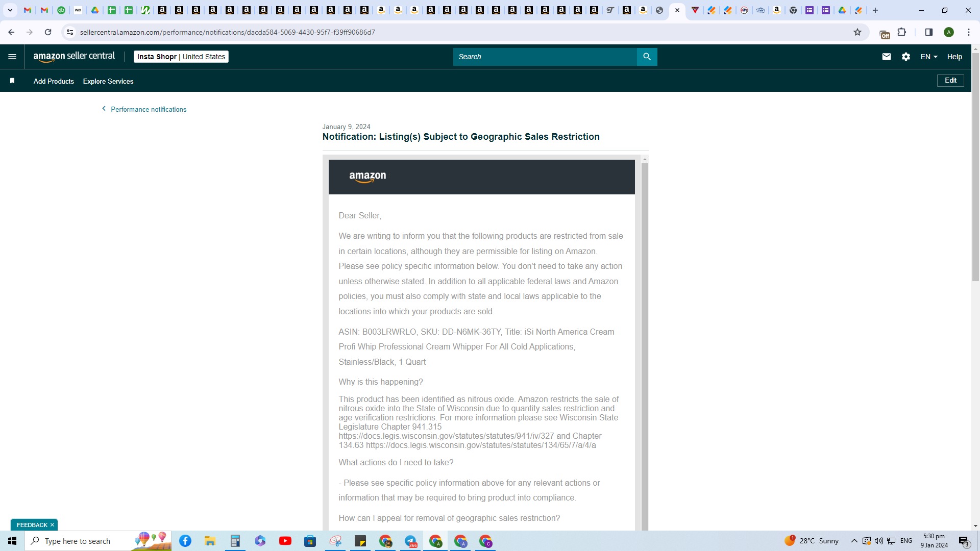Focus the Seller Central Search field

[545, 57]
